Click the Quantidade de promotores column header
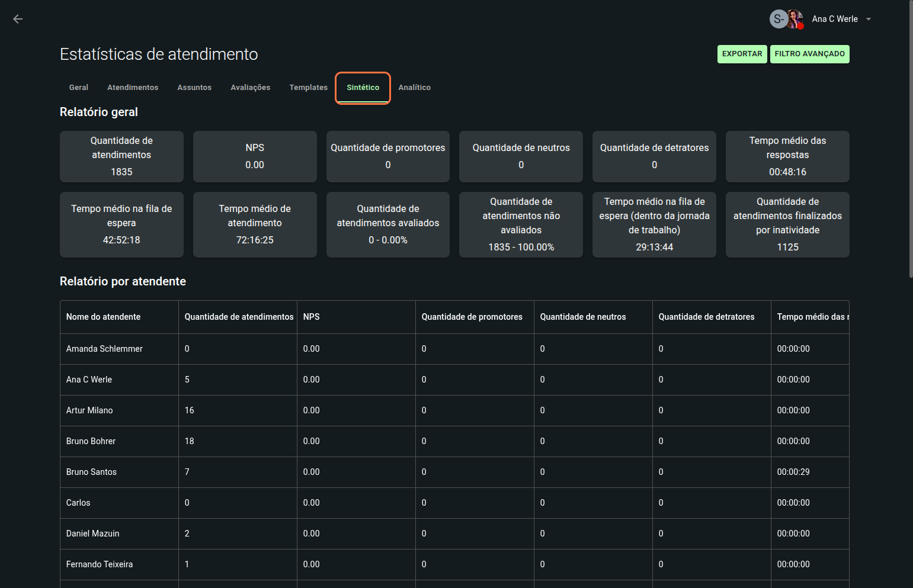This screenshot has width=913, height=588. click(x=472, y=317)
